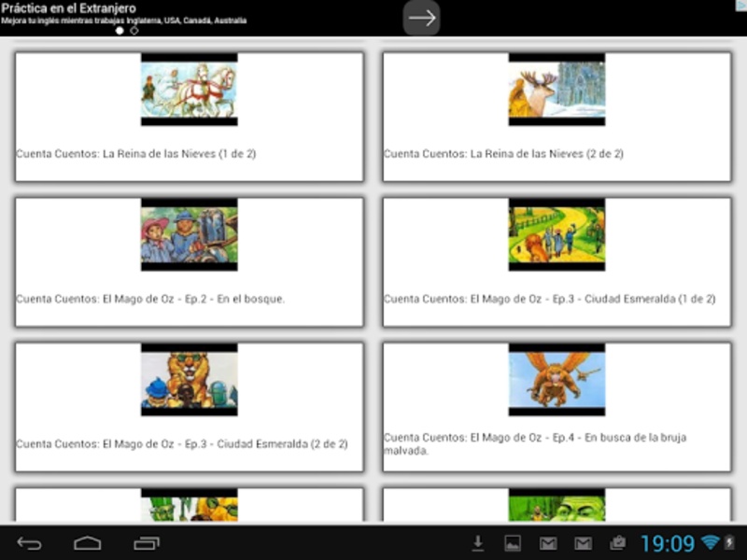This screenshot has width=747, height=560.
Task: Tap the Android home button
Action: 88,543
